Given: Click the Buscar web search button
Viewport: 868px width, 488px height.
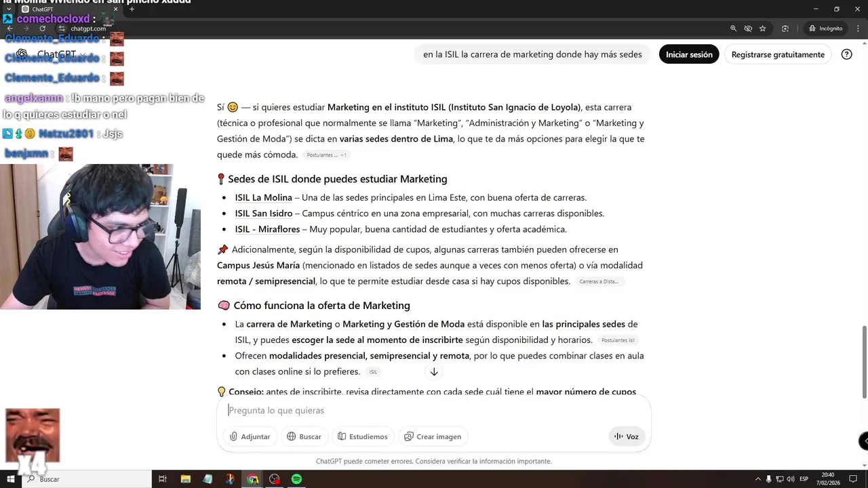Looking at the screenshot, I should pos(304,436).
